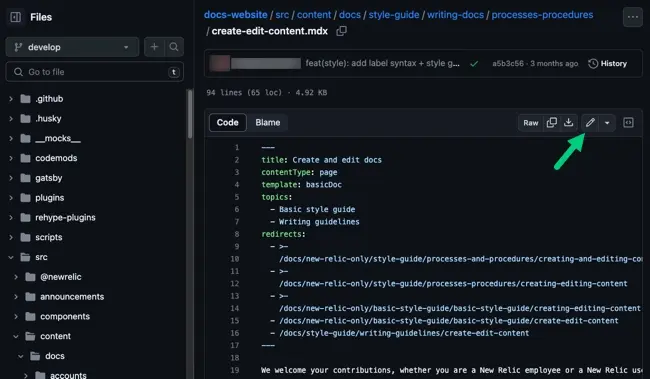This screenshot has height=379, width=650.
Task: Open the History link
Action: [608, 63]
